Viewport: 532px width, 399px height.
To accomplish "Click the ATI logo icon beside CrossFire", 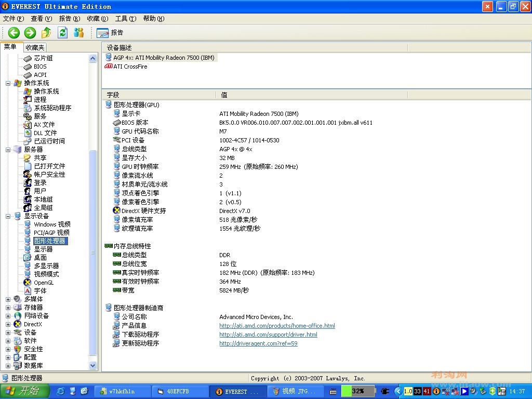I will pos(109,66).
